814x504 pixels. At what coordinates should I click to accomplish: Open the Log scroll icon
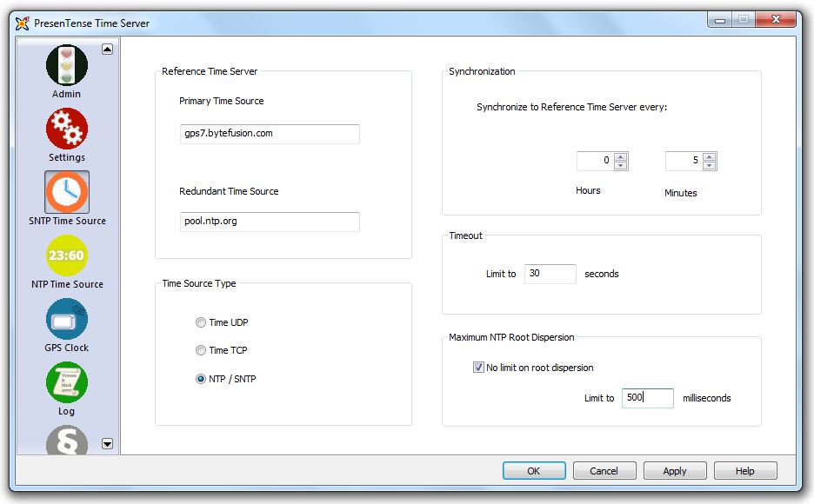(x=67, y=382)
